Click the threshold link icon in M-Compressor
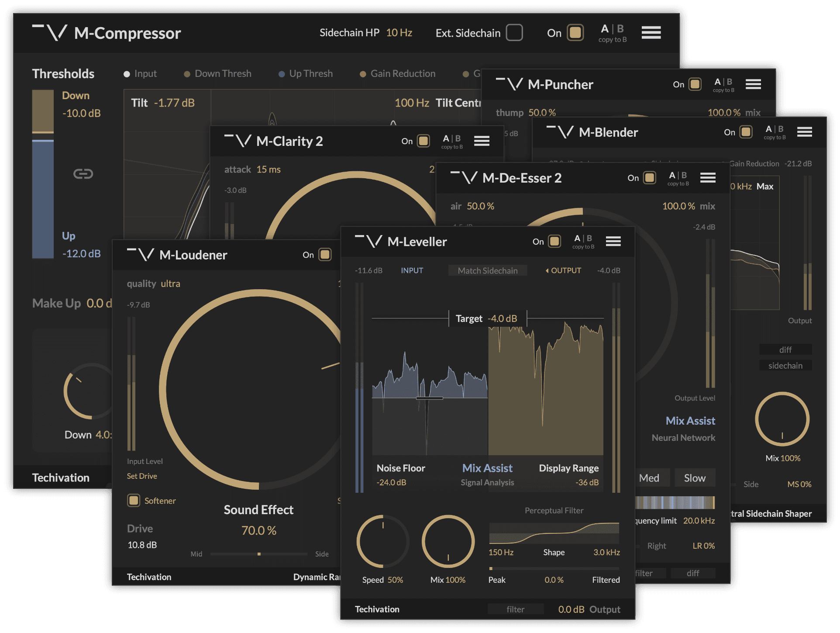Viewport: 840px width, 633px height. pyautogui.click(x=83, y=174)
